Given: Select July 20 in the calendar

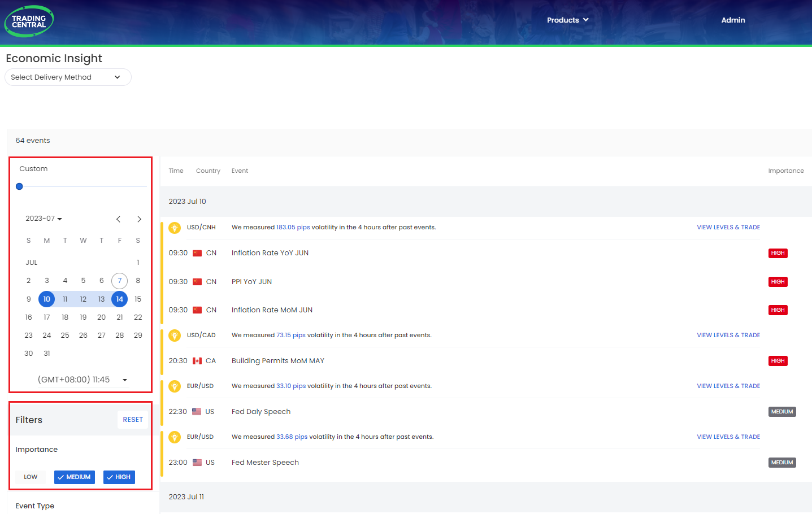Looking at the screenshot, I should pos(101,317).
